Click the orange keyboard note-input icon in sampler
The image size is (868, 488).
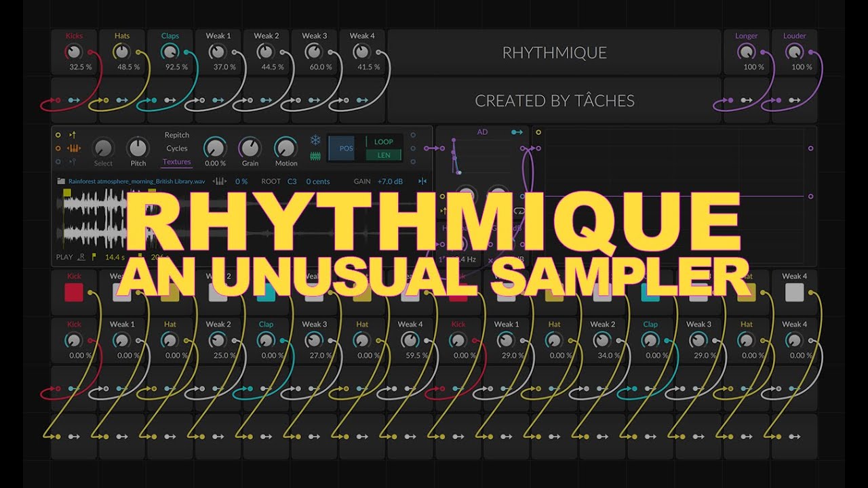coord(74,148)
